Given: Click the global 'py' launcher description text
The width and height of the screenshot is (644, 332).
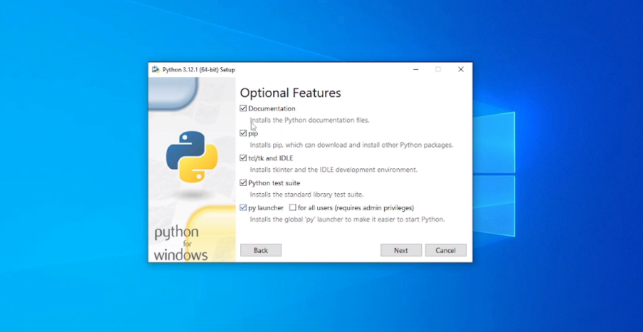Looking at the screenshot, I should pos(348,219).
